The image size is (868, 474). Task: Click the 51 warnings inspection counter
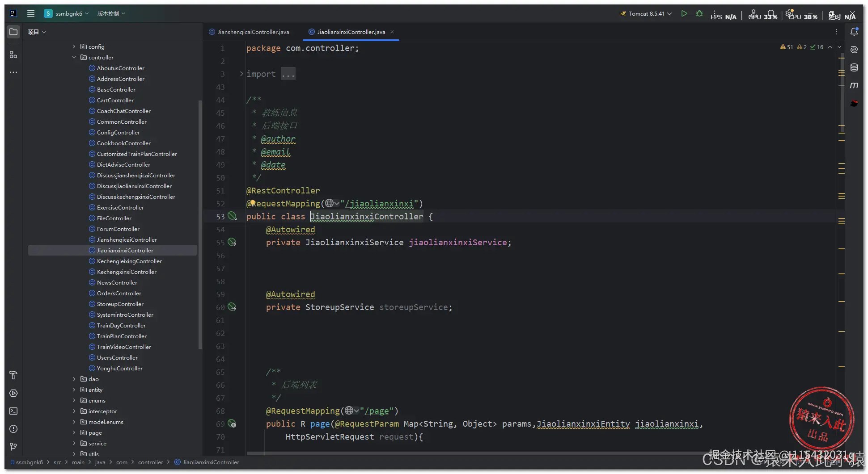[787, 47]
